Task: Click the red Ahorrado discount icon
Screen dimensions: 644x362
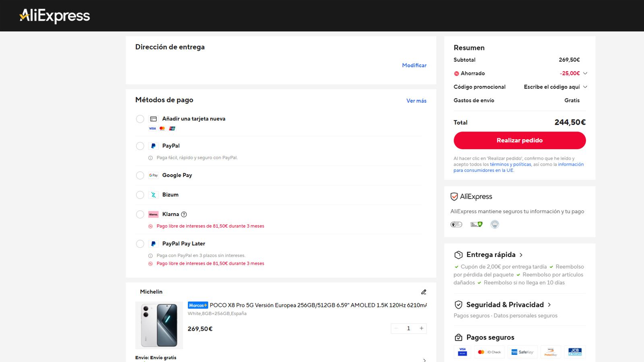Action: [456, 74]
